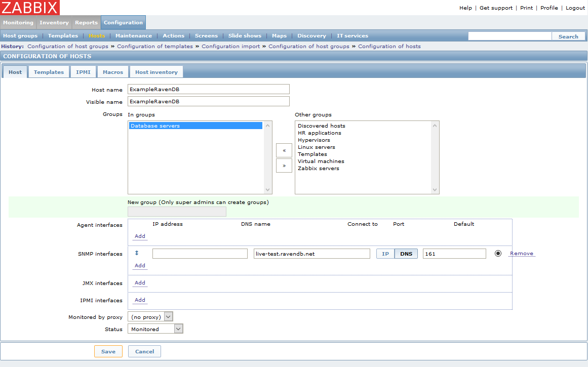
Task: Click the SNMP DNS name field
Action: (x=311, y=254)
